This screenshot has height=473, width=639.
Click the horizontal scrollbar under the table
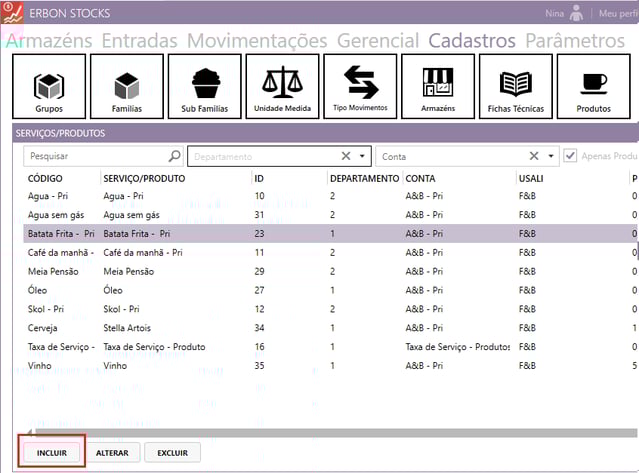pyautogui.click(x=320, y=432)
